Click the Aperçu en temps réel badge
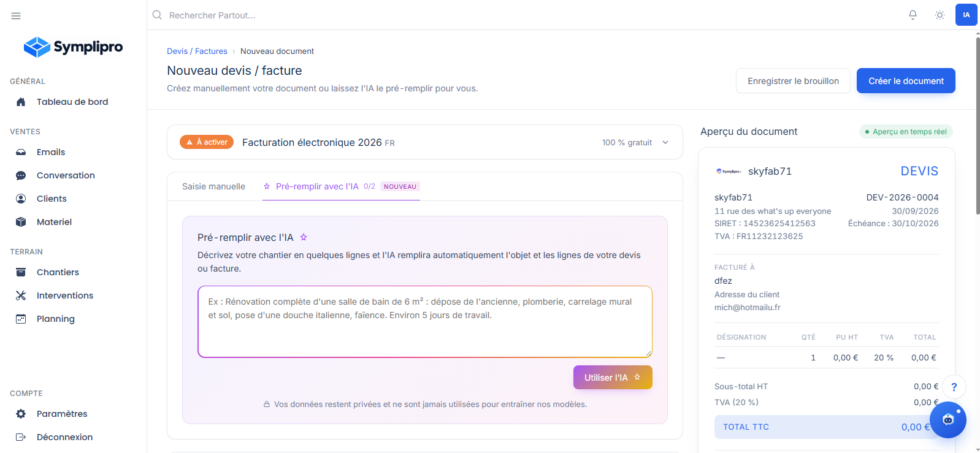Screen dimensions: 980x453 click(906, 132)
